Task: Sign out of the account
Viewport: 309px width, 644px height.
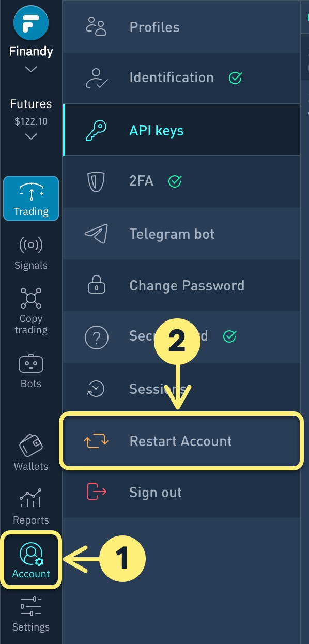Action: tap(181, 493)
